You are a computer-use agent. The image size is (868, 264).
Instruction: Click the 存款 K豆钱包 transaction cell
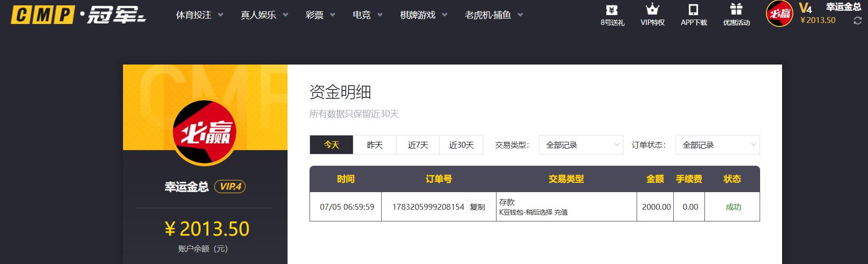tap(566, 207)
